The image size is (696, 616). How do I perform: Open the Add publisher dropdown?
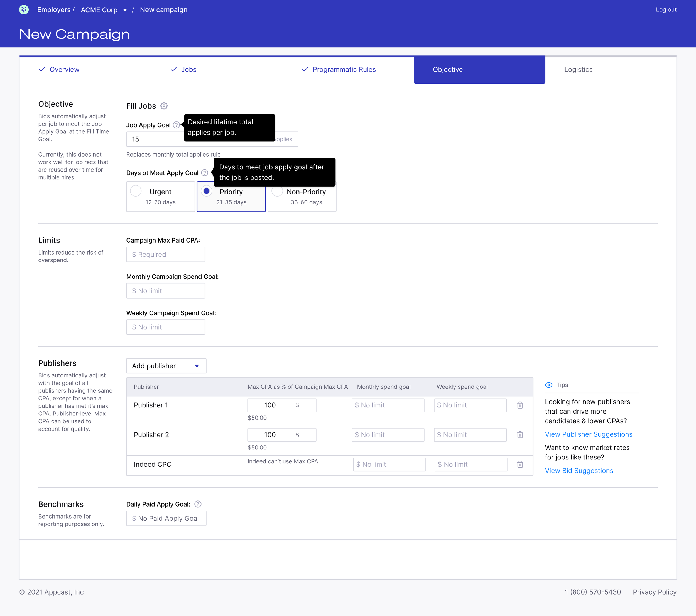[166, 366]
